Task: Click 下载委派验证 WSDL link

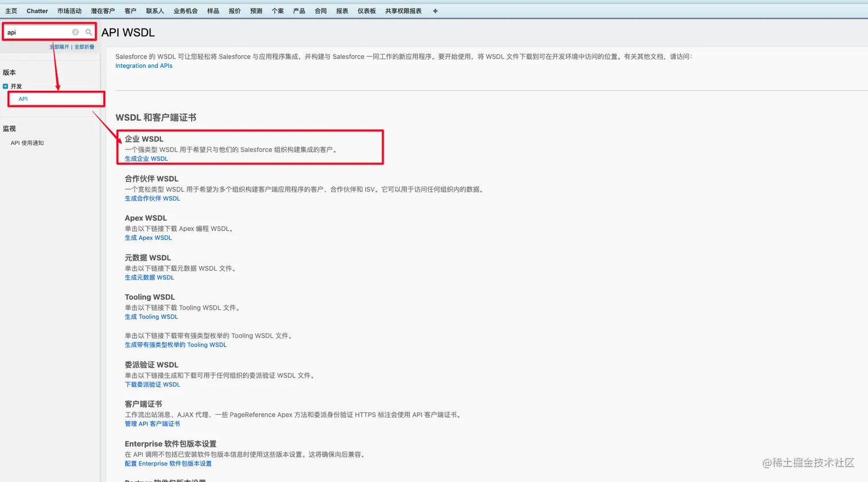Action: coord(153,384)
